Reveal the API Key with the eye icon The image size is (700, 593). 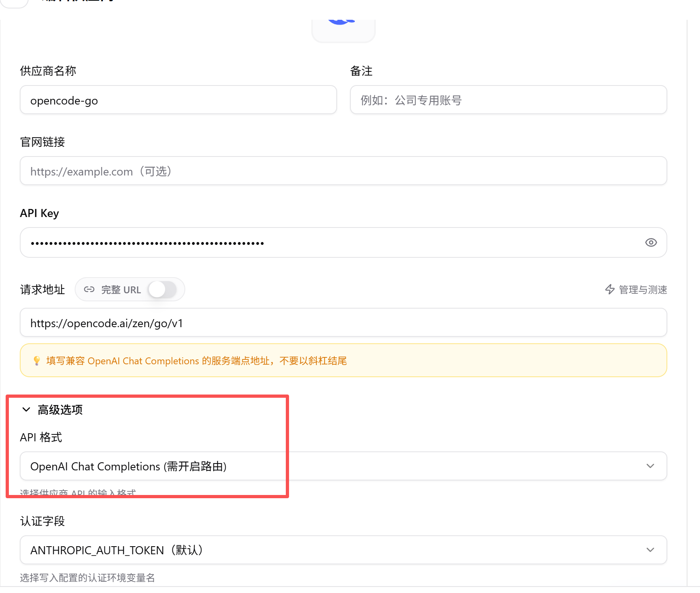click(x=651, y=242)
